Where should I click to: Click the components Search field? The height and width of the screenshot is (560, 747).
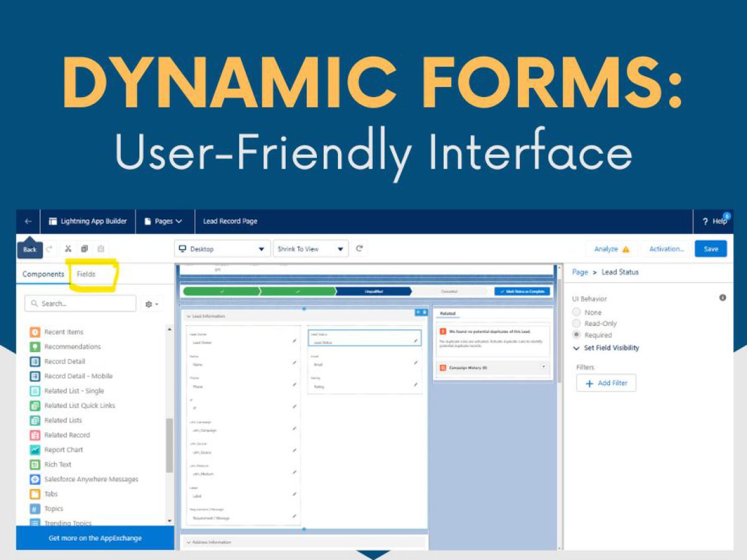[x=80, y=304]
